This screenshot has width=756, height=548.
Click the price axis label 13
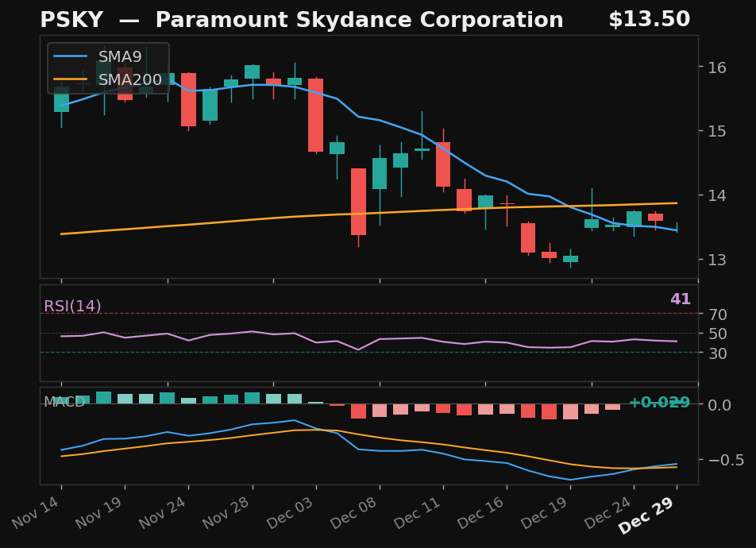pyautogui.click(x=717, y=260)
